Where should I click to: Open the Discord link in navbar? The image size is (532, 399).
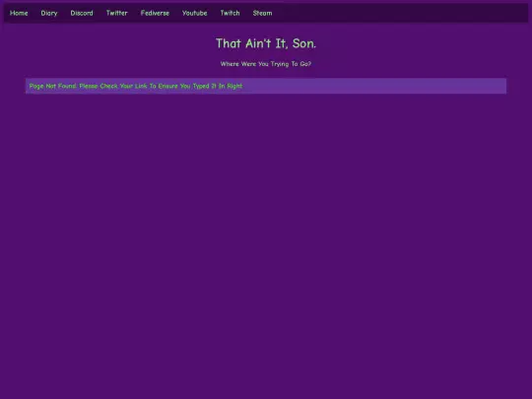click(82, 13)
